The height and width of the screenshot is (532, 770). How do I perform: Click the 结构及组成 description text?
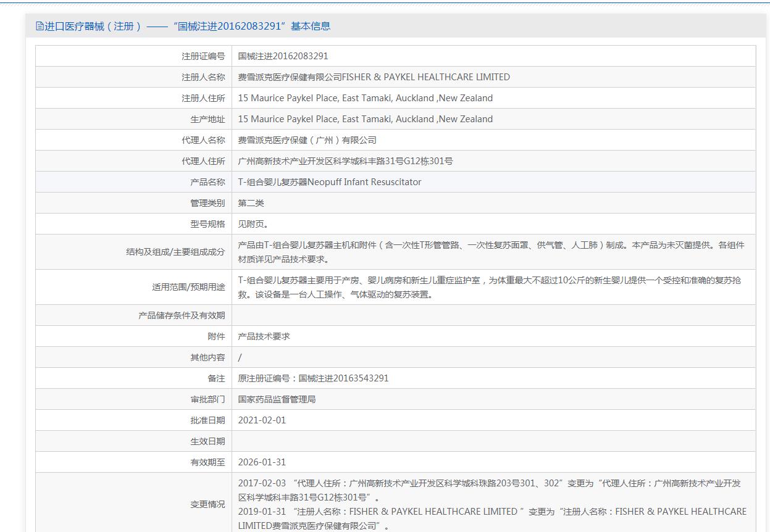[491, 252]
